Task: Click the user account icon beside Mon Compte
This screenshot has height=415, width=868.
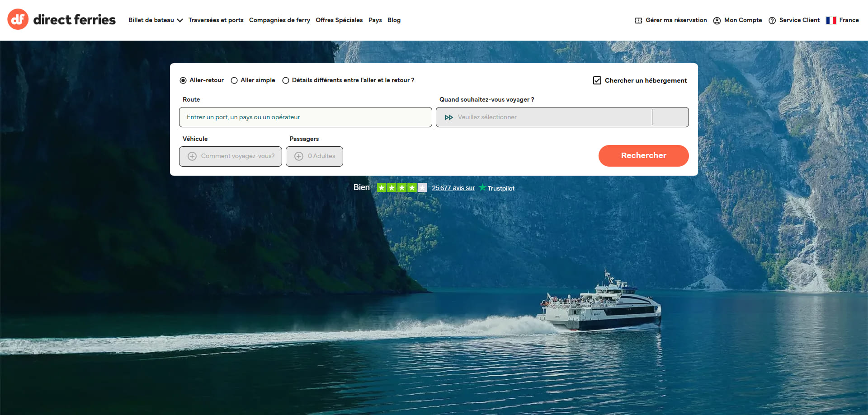Action: 717,20
